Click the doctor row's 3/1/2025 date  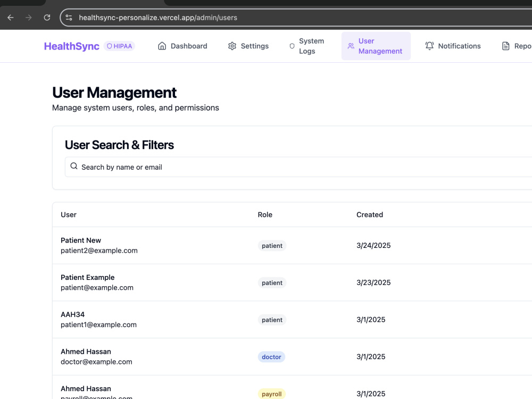coord(370,356)
